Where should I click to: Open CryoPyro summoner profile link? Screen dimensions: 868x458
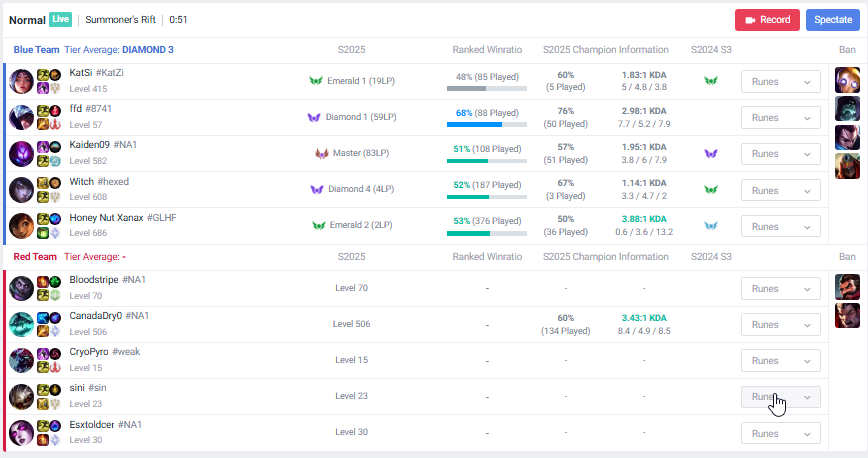click(x=105, y=352)
